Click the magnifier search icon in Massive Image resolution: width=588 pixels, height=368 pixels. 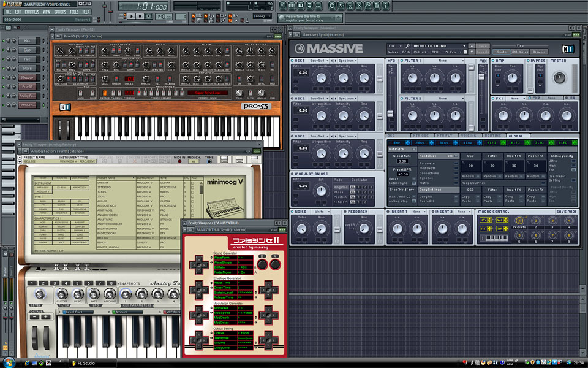[408, 46]
